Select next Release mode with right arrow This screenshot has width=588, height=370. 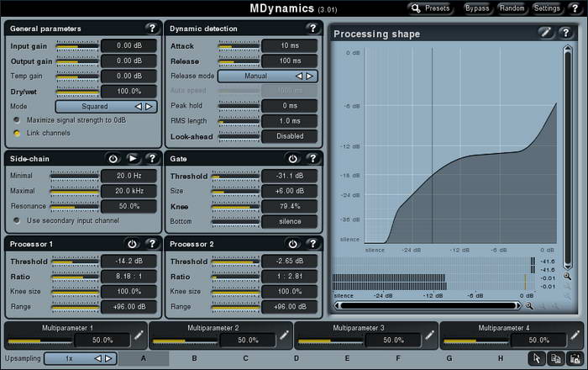(309, 76)
